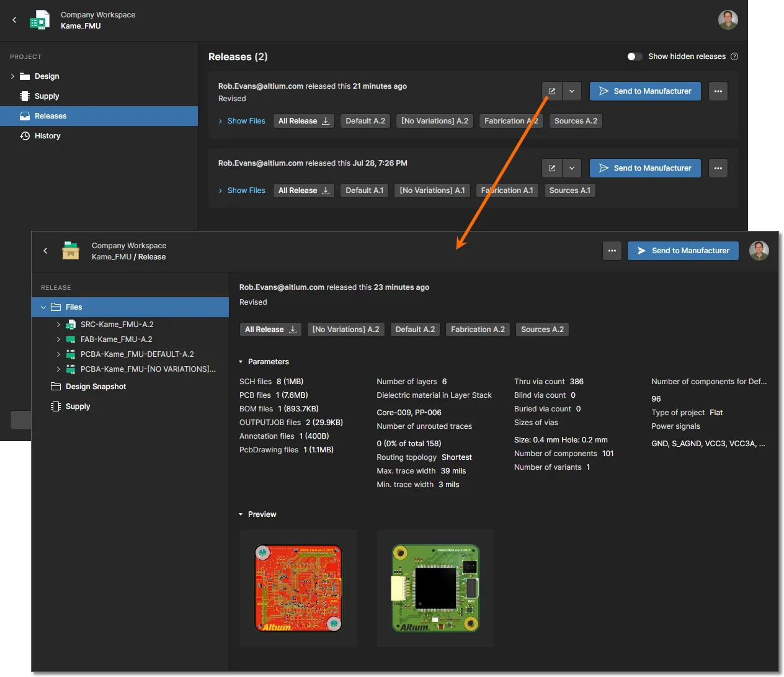Click SRC-Kame_FMU-A.2 file icon
The height and width of the screenshot is (677, 784).
pos(71,325)
